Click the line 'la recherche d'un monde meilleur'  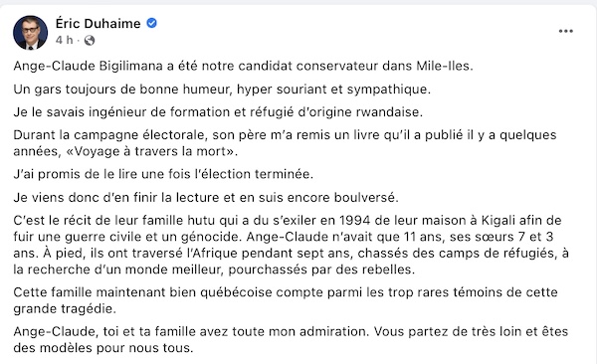tap(214, 270)
